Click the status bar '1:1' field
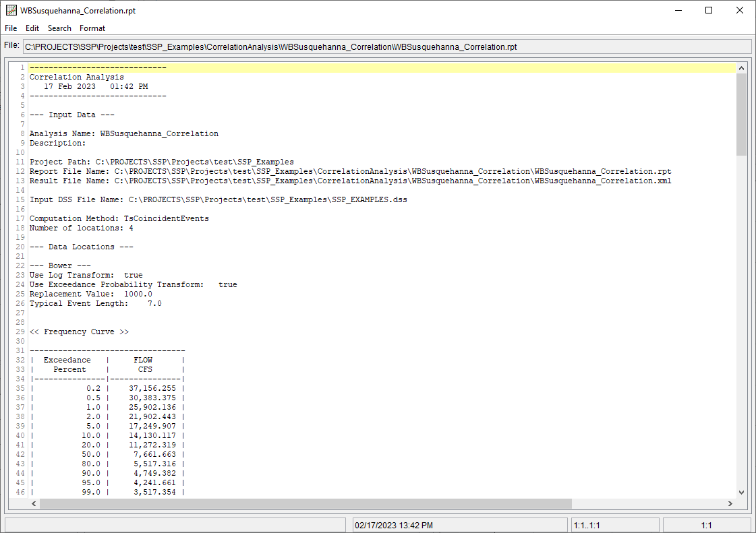Viewport: 756px width, 533px height. click(x=706, y=526)
